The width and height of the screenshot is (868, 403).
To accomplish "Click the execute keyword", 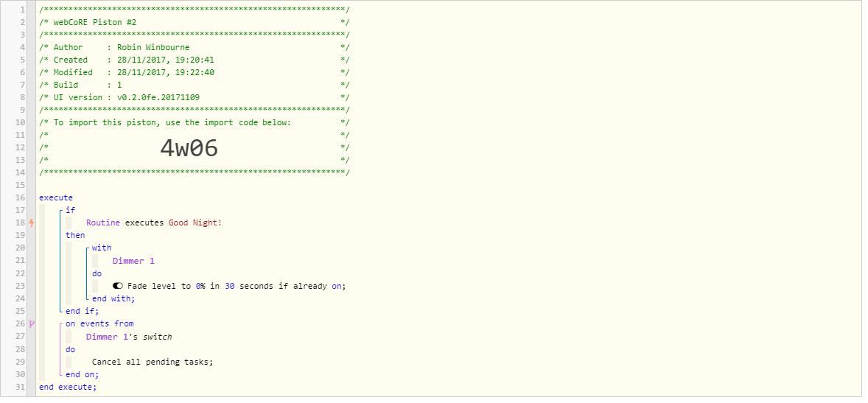I will click(56, 197).
